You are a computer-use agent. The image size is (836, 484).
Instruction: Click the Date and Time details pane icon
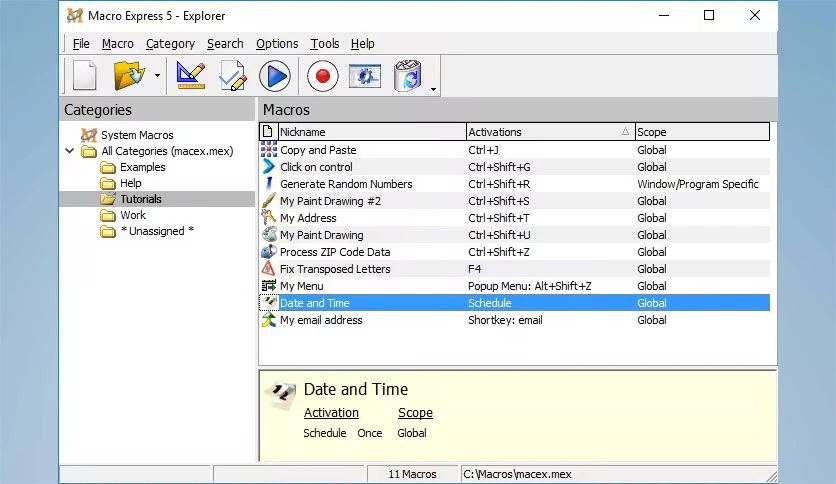tap(280, 395)
